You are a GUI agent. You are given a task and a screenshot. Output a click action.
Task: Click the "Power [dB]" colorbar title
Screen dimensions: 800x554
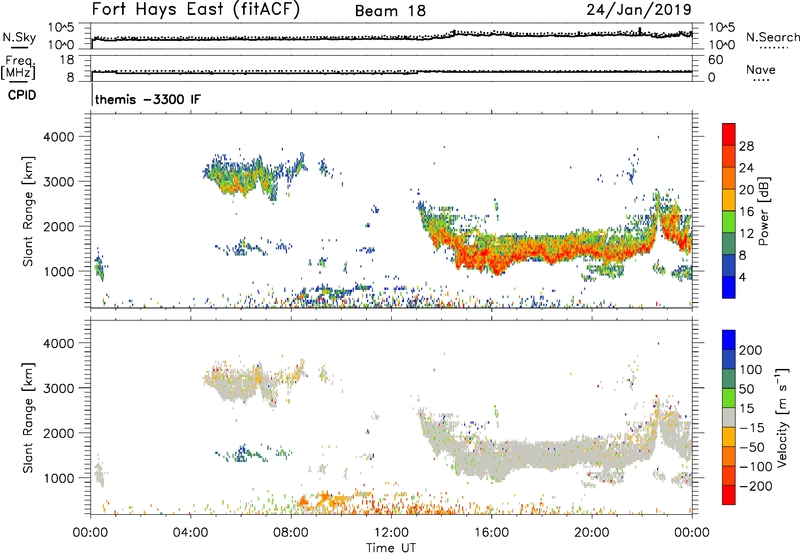[764, 211]
